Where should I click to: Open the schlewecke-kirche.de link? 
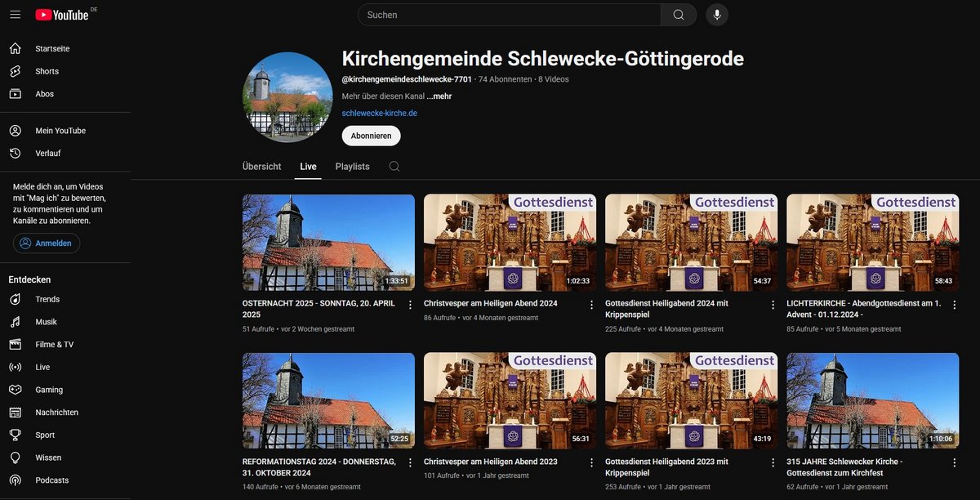(x=379, y=113)
